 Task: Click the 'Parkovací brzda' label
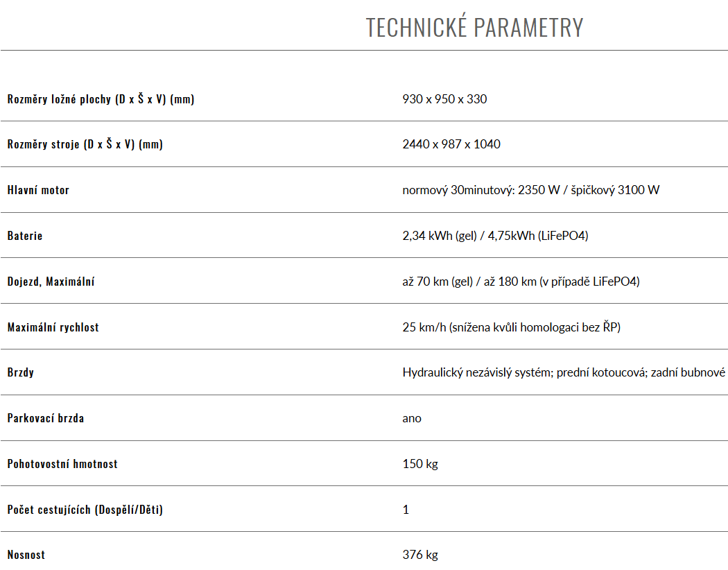pyautogui.click(x=46, y=419)
